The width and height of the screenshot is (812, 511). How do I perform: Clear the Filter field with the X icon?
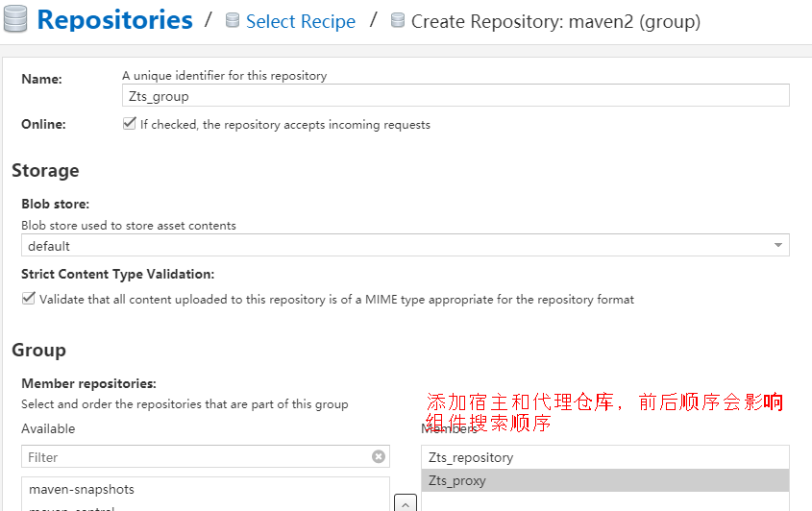point(379,456)
